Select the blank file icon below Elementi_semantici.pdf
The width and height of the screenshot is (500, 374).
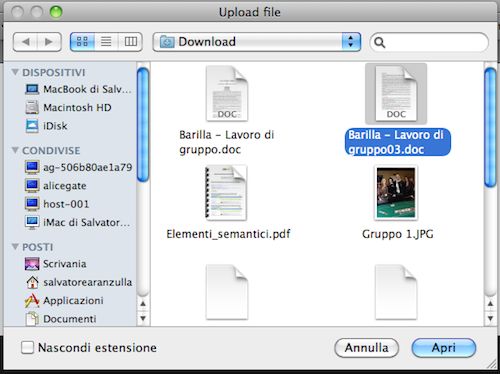click(x=227, y=292)
